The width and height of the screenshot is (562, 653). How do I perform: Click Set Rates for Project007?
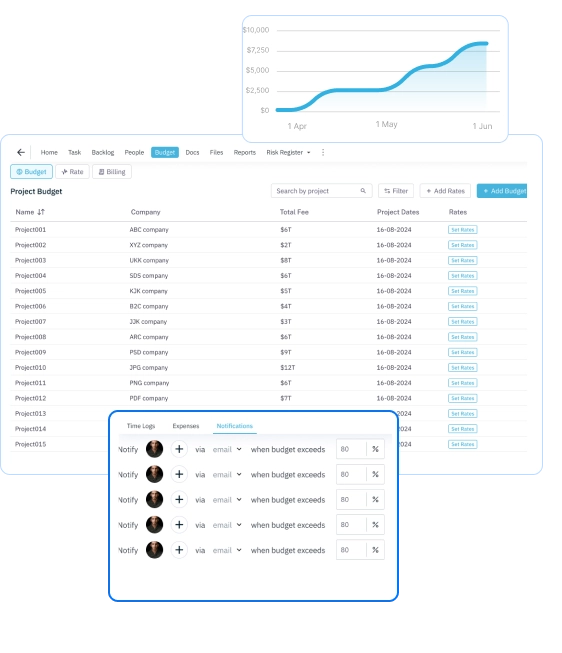(x=462, y=322)
